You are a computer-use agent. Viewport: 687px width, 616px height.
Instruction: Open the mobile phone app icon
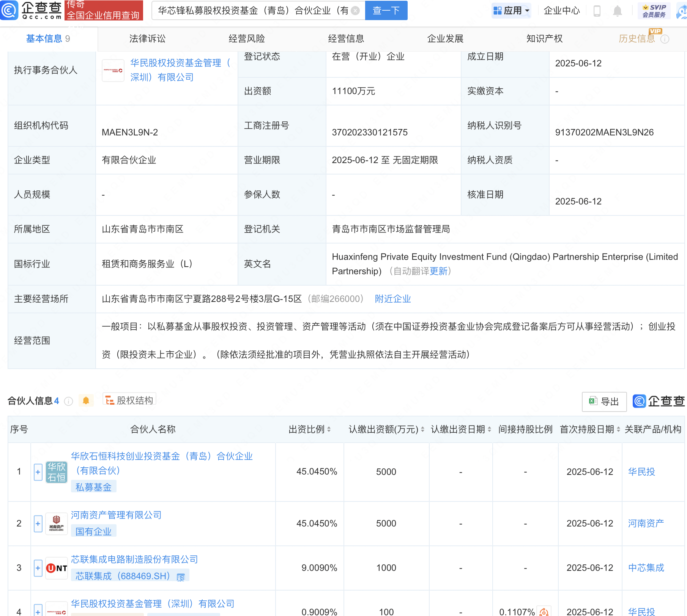click(x=597, y=11)
